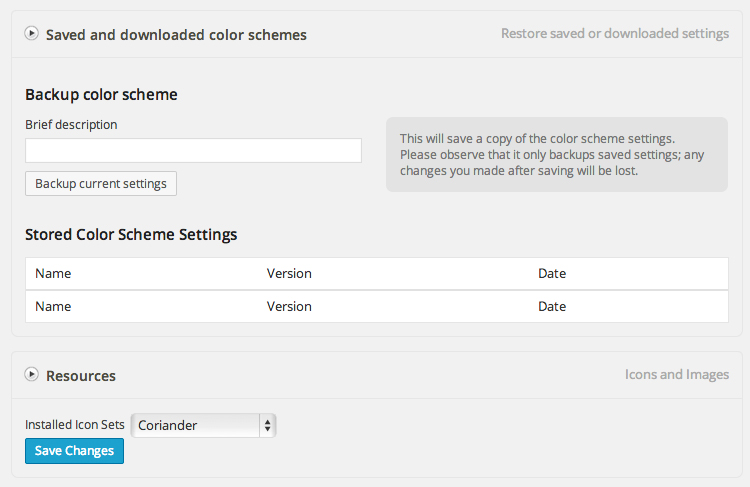The height and width of the screenshot is (487, 750).
Task: Click Backup current settings button
Action: click(x=101, y=184)
